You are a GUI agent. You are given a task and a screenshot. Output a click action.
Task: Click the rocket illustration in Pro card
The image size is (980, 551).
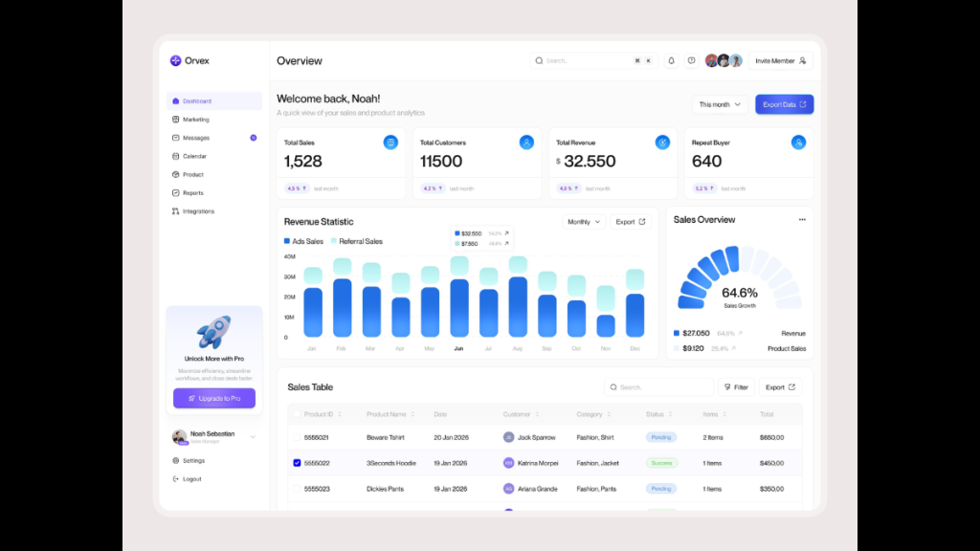213,332
